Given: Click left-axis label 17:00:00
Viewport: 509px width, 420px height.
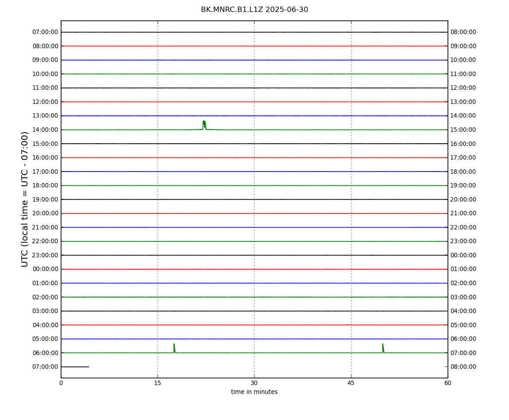Looking at the screenshot, I should pyautogui.click(x=45, y=172).
